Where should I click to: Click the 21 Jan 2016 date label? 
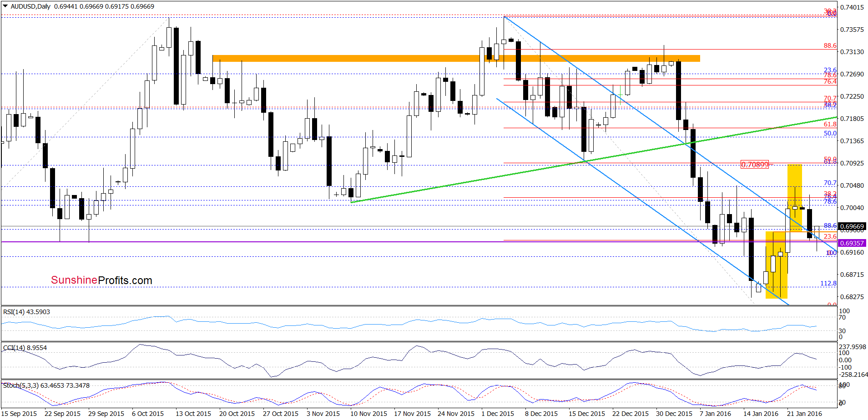tap(805, 414)
